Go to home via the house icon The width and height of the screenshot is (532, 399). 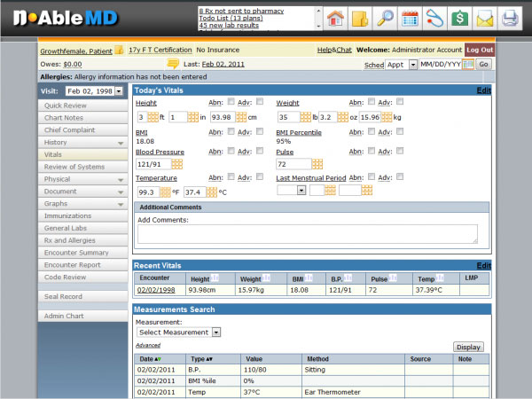click(335, 18)
